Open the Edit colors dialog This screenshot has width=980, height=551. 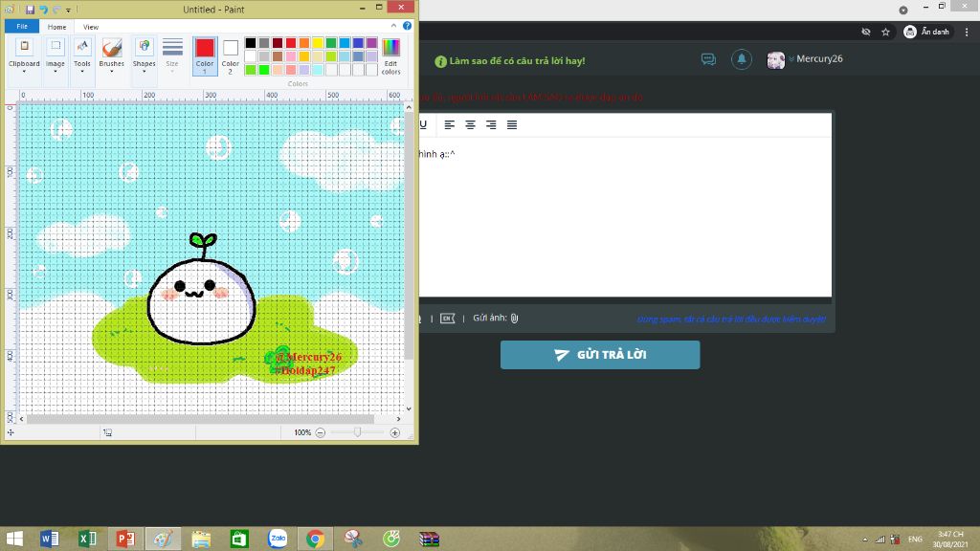tap(390, 56)
